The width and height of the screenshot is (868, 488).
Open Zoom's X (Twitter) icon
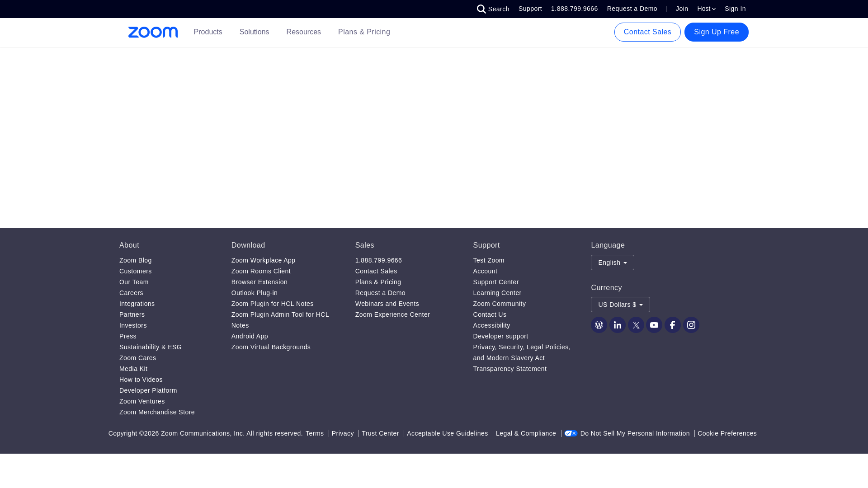(636, 325)
